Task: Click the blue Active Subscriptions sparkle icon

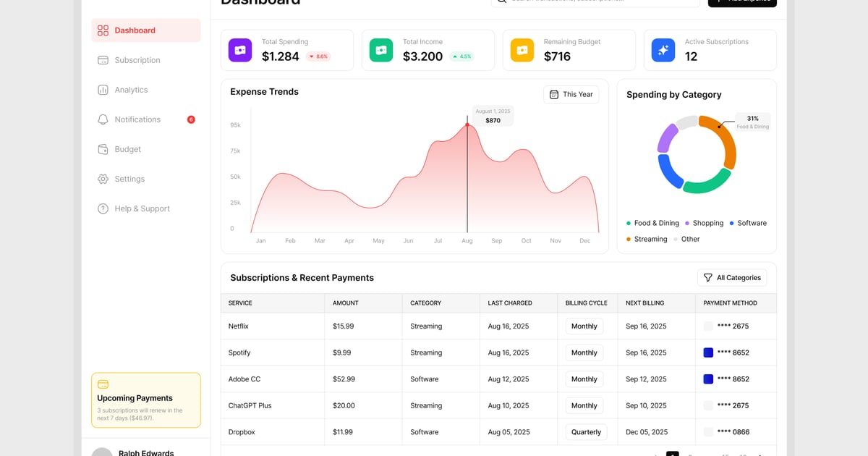Action: click(x=663, y=50)
